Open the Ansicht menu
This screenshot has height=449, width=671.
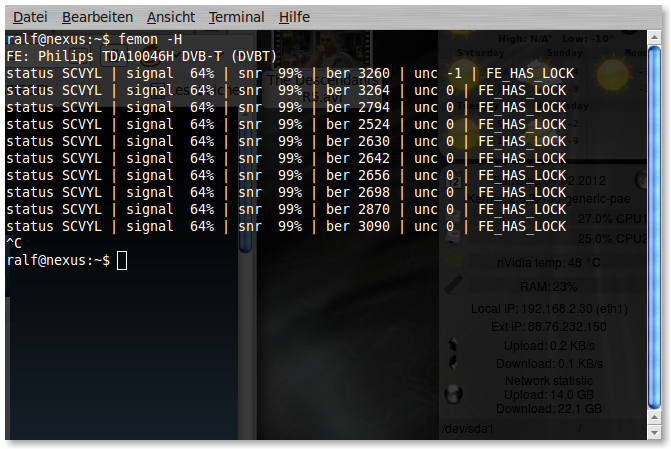click(x=171, y=17)
